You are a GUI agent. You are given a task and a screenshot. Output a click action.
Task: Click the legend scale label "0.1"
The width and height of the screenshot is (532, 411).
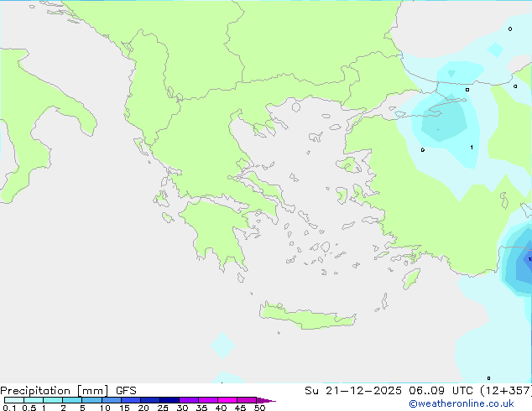(9, 408)
